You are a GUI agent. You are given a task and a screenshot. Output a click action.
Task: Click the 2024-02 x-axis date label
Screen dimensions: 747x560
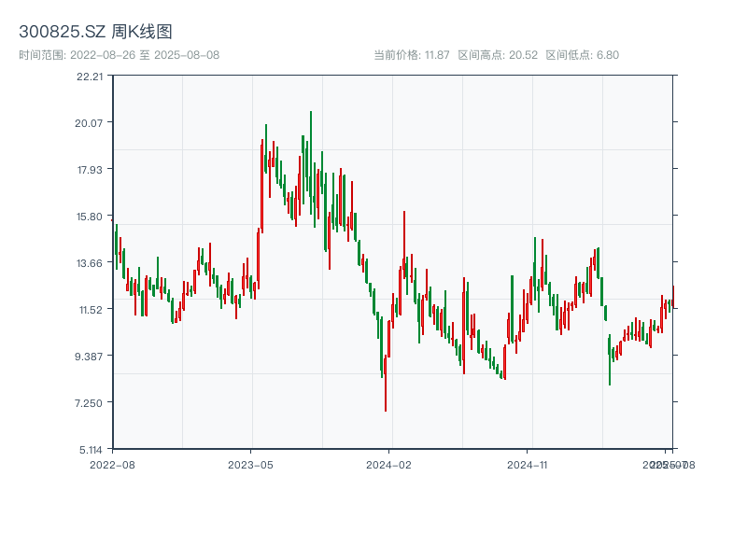(x=388, y=464)
